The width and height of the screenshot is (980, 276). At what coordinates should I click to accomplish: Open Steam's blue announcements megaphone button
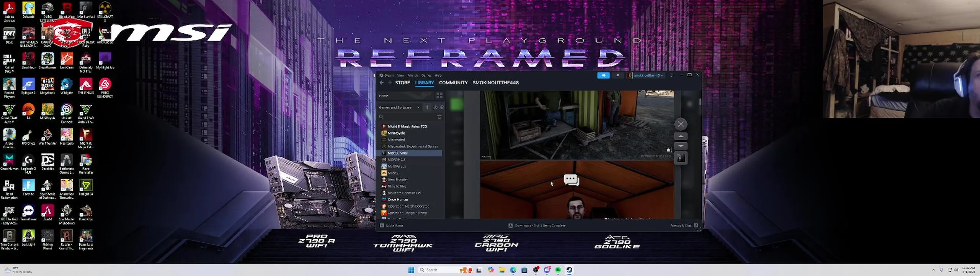coord(603,76)
